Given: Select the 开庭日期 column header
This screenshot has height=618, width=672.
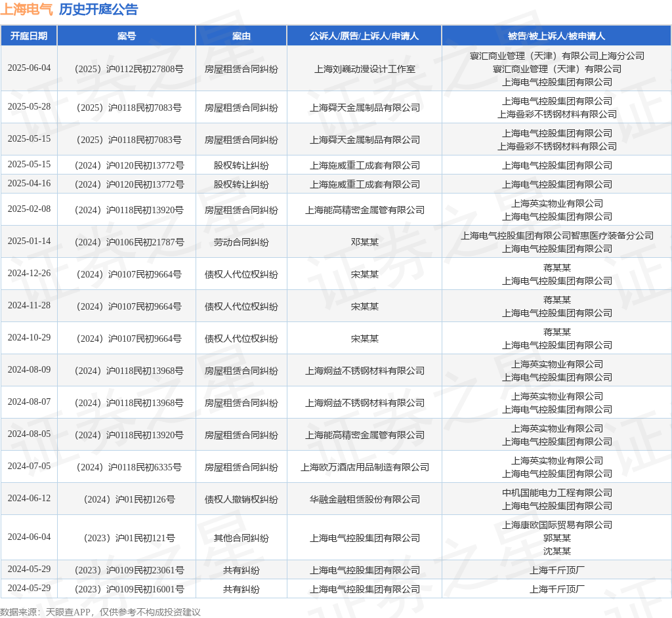Looking at the screenshot, I should (x=29, y=36).
